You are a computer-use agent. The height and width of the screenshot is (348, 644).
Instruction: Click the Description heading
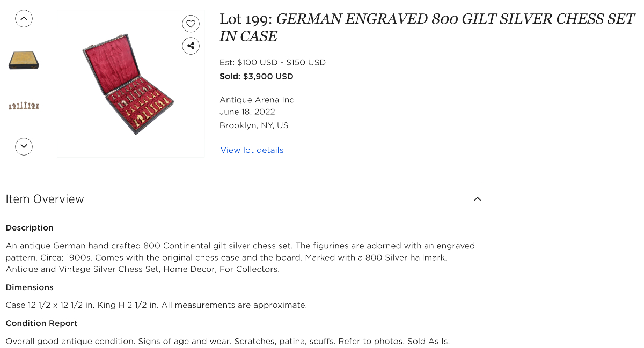(30, 228)
